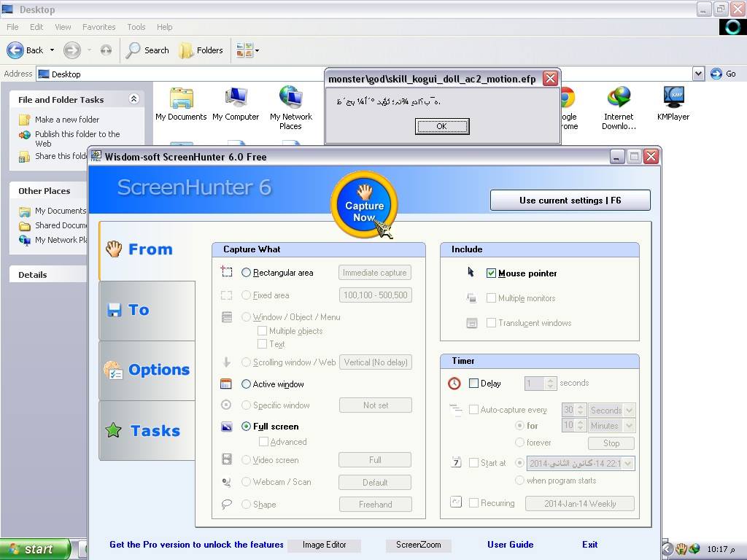
Task: Click the ScreenHunter hand tray icon
Action: pyautogui.click(x=682, y=549)
